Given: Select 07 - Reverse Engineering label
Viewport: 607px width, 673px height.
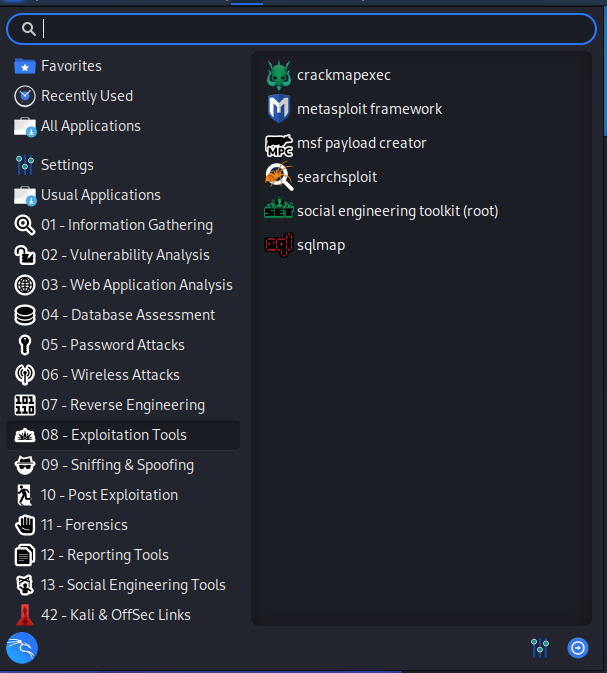Looking at the screenshot, I should pyautogui.click(x=123, y=405).
